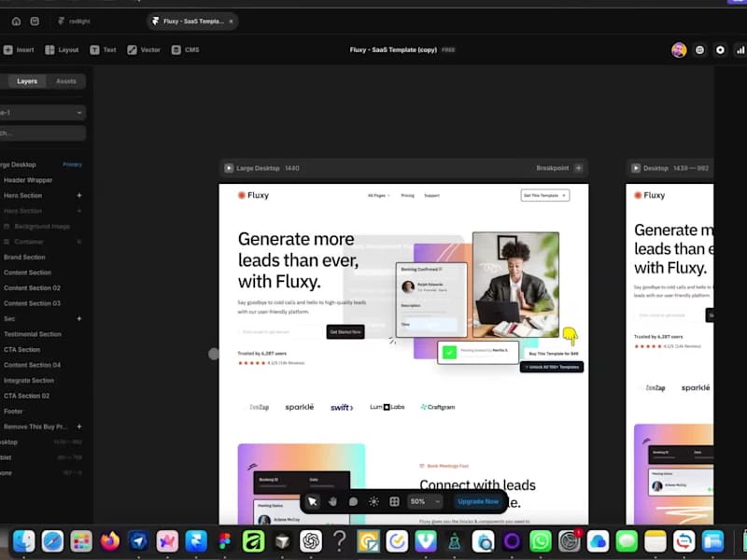
Task: Switch to the Layers tab
Action: click(x=27, y=81)
